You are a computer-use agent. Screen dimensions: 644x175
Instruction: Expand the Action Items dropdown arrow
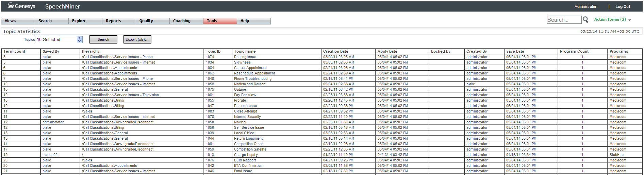click(x=630, y=20)
